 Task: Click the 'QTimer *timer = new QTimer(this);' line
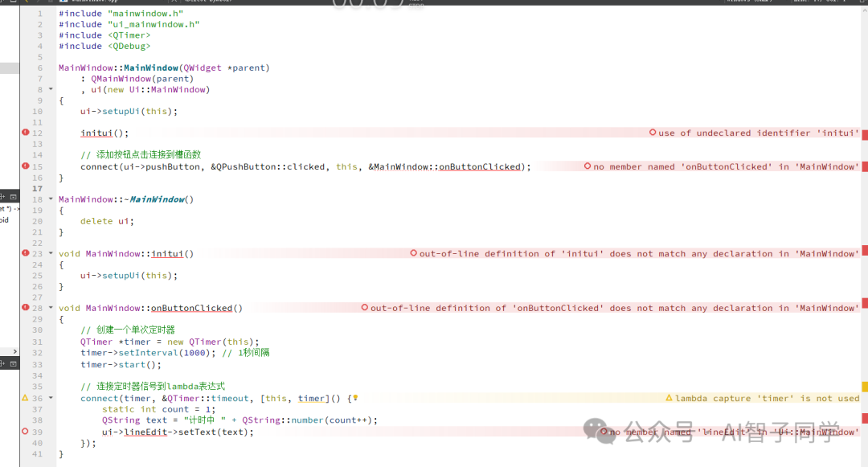[170, 342]
